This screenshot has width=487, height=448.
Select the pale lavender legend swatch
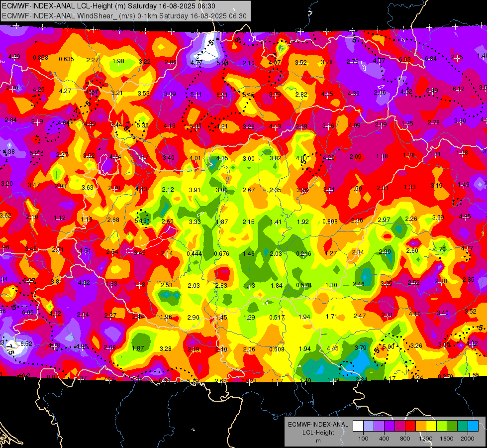pyautogui.click(x=368, y=426)
